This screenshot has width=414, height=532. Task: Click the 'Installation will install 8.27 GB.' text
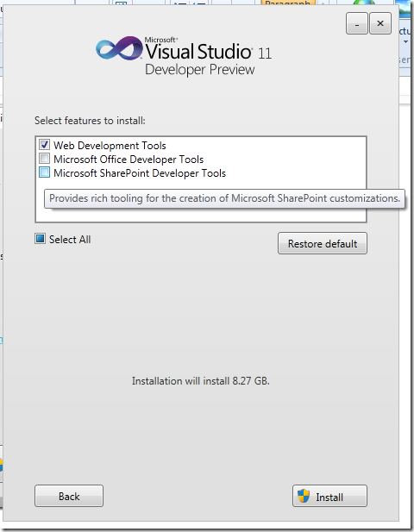coord(201,381)
